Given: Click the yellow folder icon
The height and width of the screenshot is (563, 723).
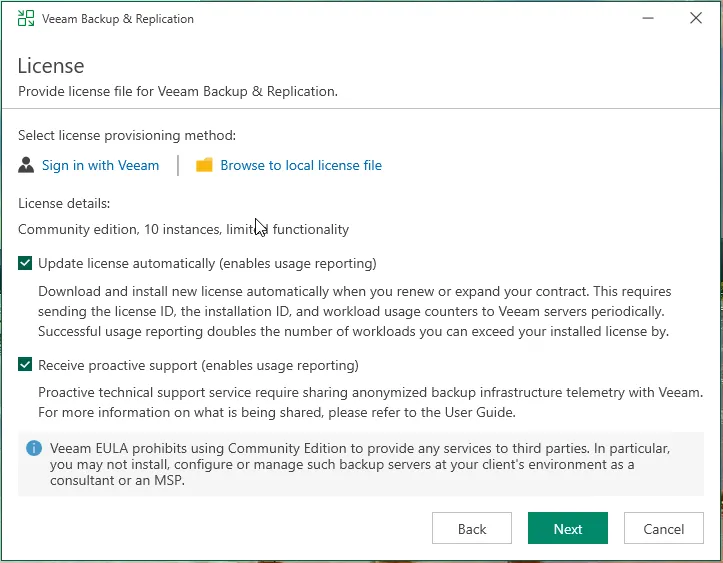Looking at the screenshot, I should pyautogui.click(x=204, y=165).
